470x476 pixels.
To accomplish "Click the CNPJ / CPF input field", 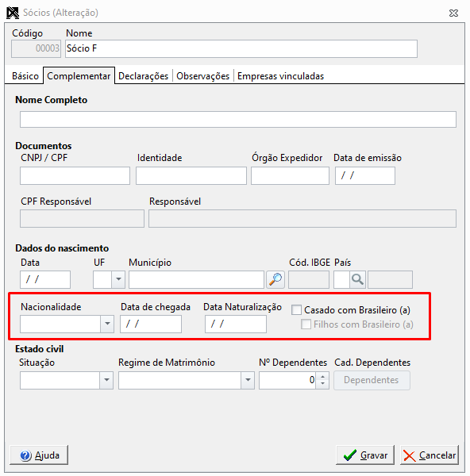I will click(75, 175).
